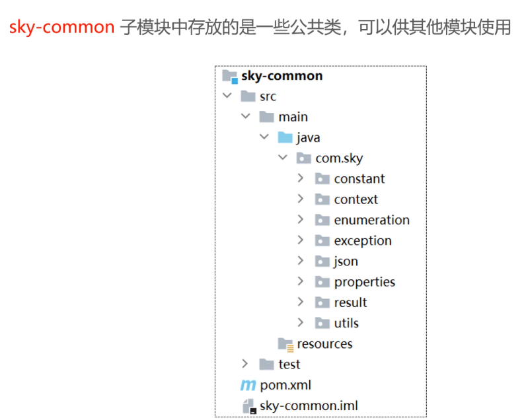Expand the test folder chevron
The image size is (524, 420).
[x=245, y=364]
